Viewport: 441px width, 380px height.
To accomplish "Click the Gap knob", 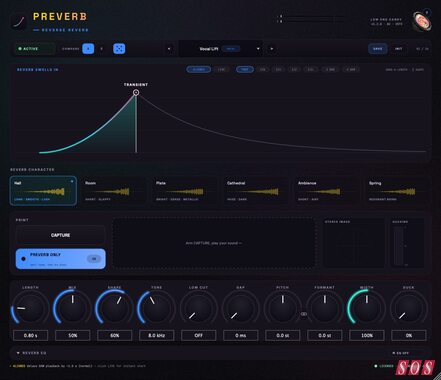I will click(240, 308).
